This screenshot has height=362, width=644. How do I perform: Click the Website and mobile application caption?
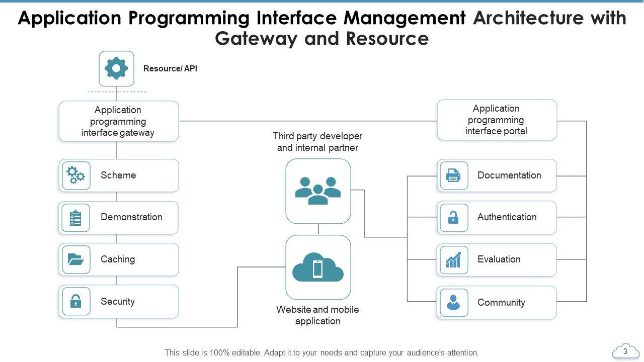[317, 315]
